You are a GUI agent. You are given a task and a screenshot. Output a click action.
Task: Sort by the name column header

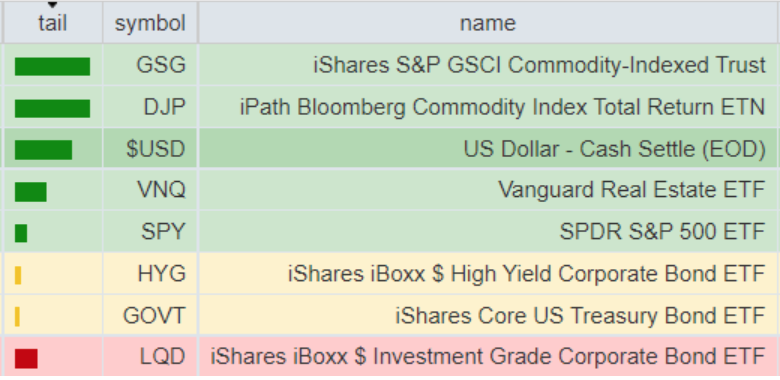[x=488, y=22]
